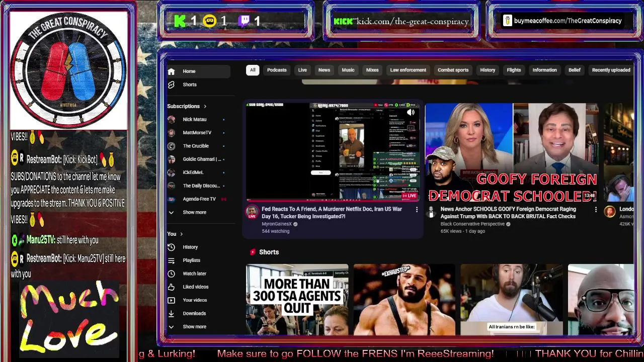Open the Downloads arrow icon
The height and width of the screenshot is (362, 644).
click(x=171, y=313)
